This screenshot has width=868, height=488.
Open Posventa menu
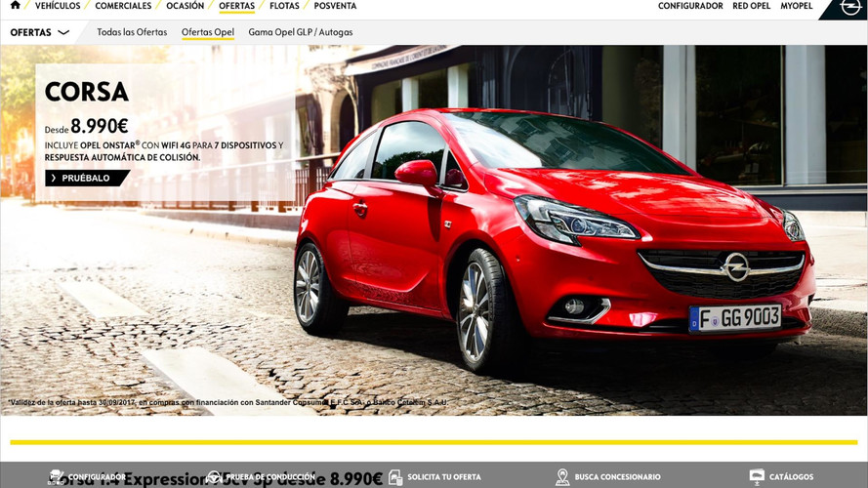click(335, 6)
